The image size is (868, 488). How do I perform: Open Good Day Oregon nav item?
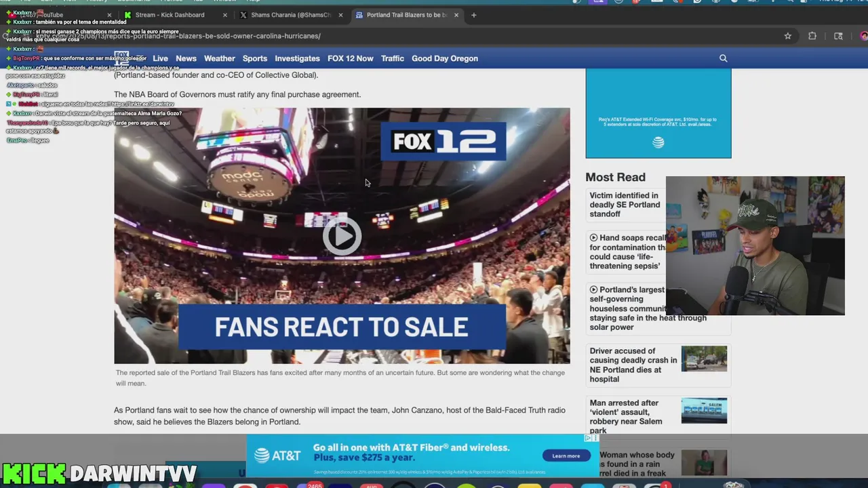(x=445, y=58)
